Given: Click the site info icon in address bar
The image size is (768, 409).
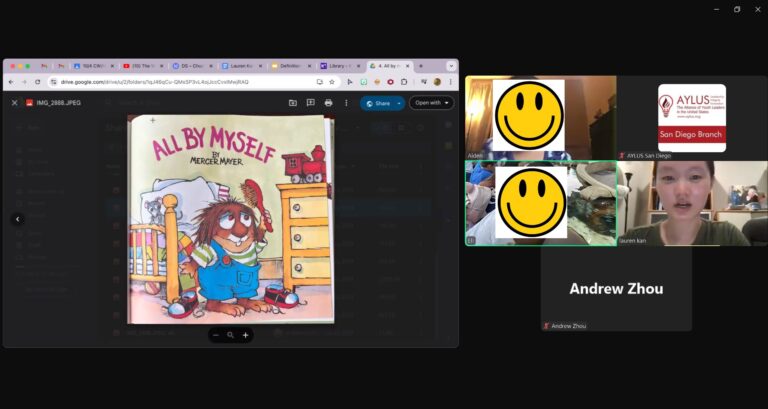Looking at the screenshot, I should [54, 82].
